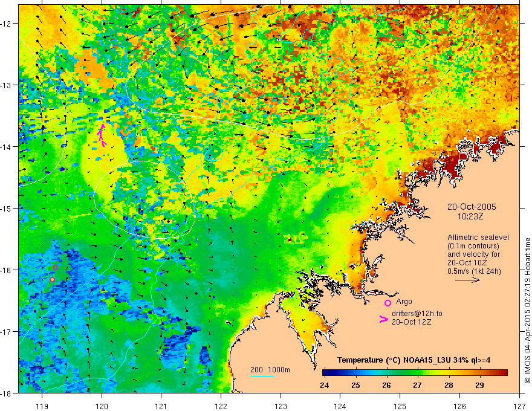Screen dimensions: 532x411
Task: Click the longitude axis label 120
Action: tap(102, 406)
